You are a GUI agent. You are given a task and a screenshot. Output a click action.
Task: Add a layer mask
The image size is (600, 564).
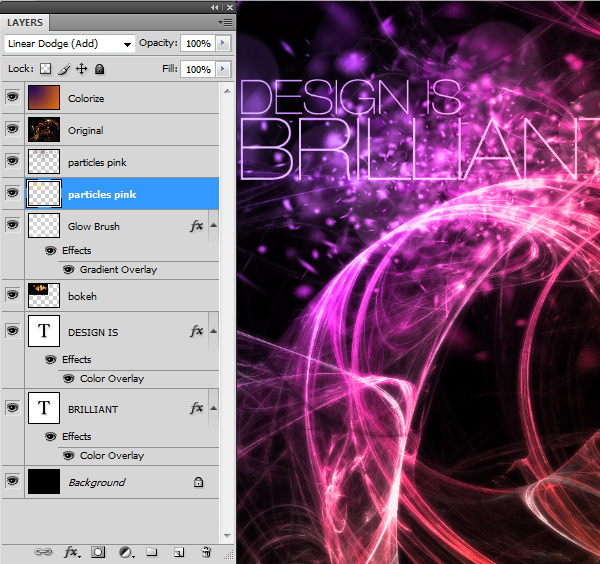99,551
